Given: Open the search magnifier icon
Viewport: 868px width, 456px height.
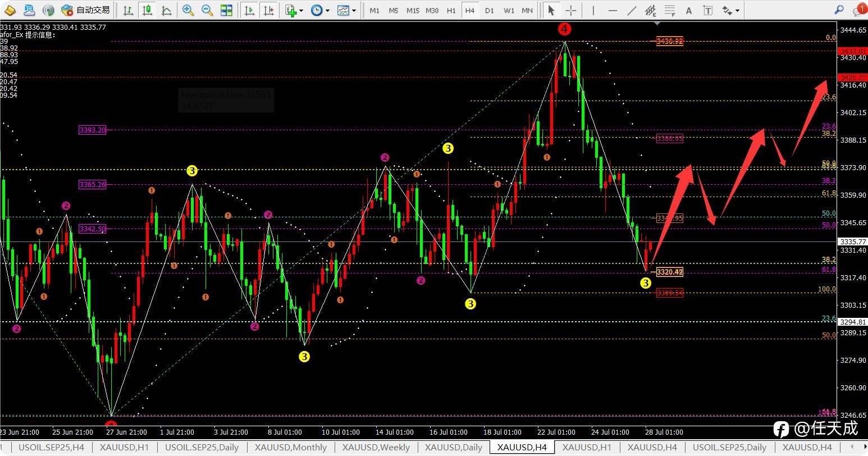Looking at the screenshot, I should (839, 10).
